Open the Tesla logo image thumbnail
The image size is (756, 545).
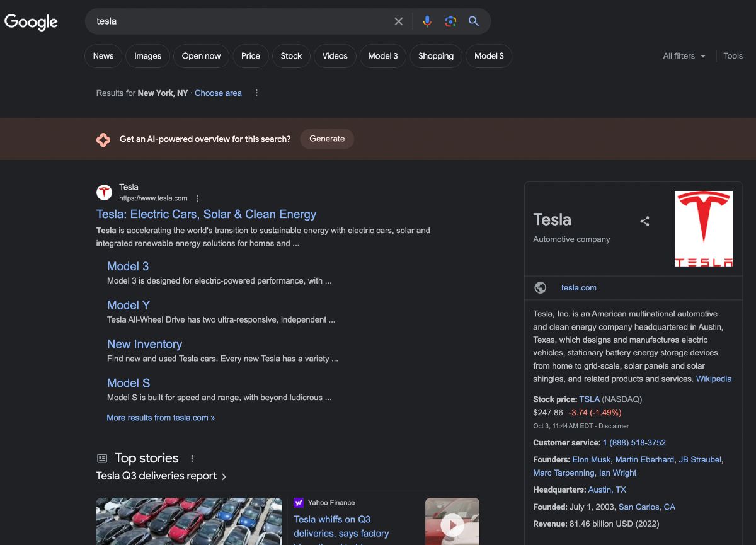704,229
